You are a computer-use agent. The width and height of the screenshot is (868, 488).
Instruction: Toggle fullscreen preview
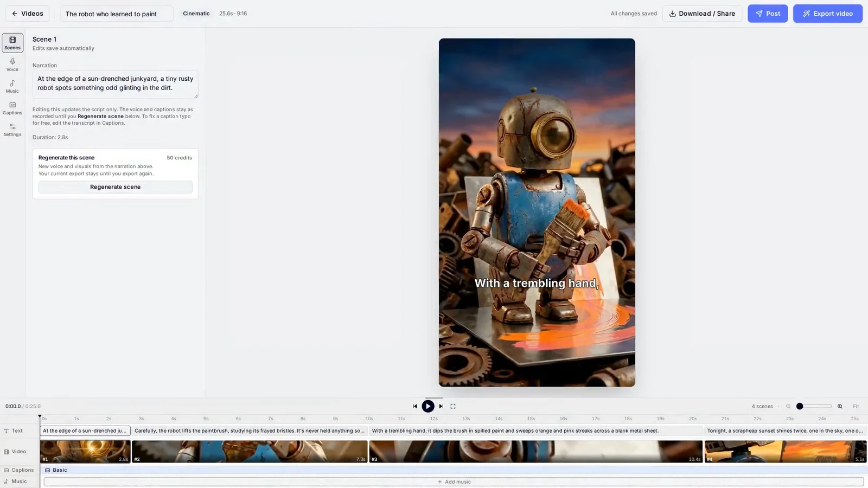tap(453, 406)
